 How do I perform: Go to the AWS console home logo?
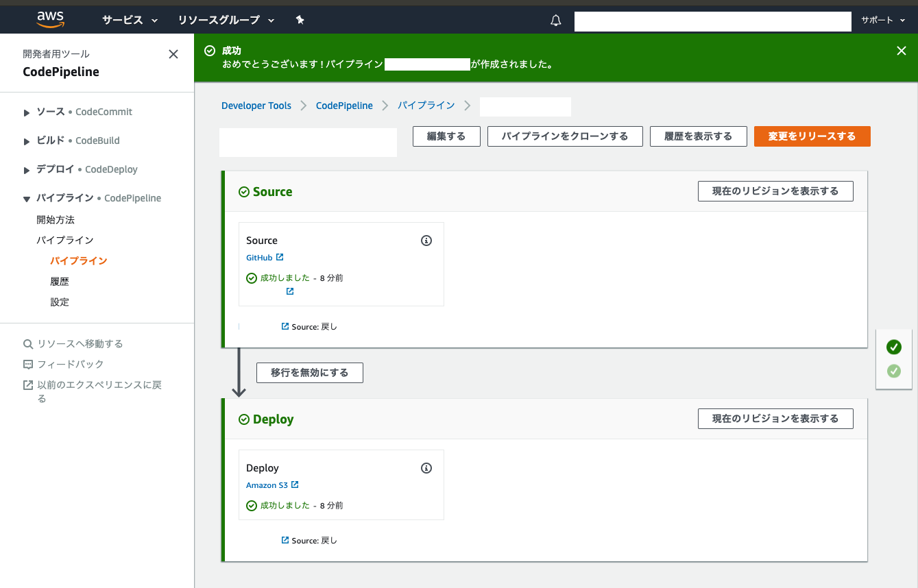51,20
